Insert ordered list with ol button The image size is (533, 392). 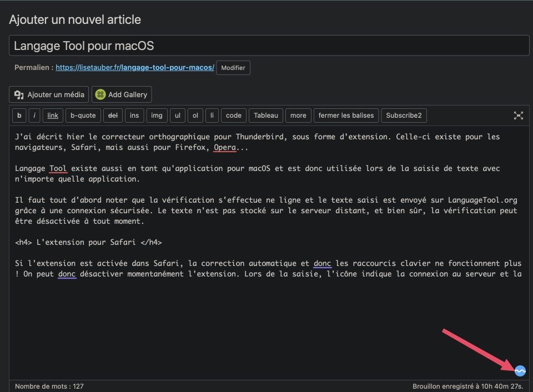(x=195, y=115)
